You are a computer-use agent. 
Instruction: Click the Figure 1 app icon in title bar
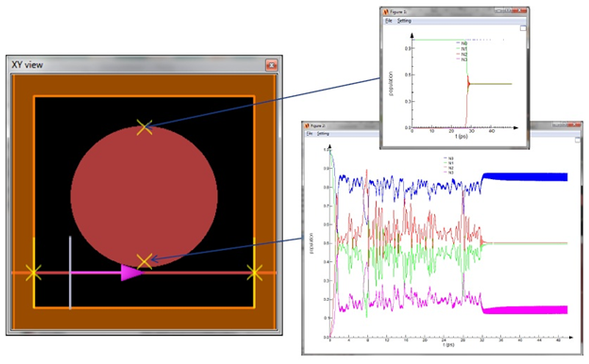tap(385, 12)
